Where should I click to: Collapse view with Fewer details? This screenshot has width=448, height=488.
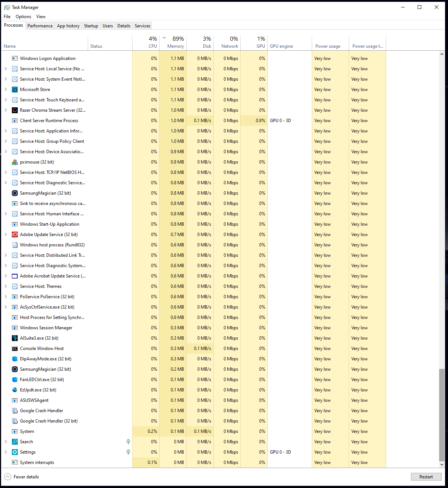coord(21,477)
